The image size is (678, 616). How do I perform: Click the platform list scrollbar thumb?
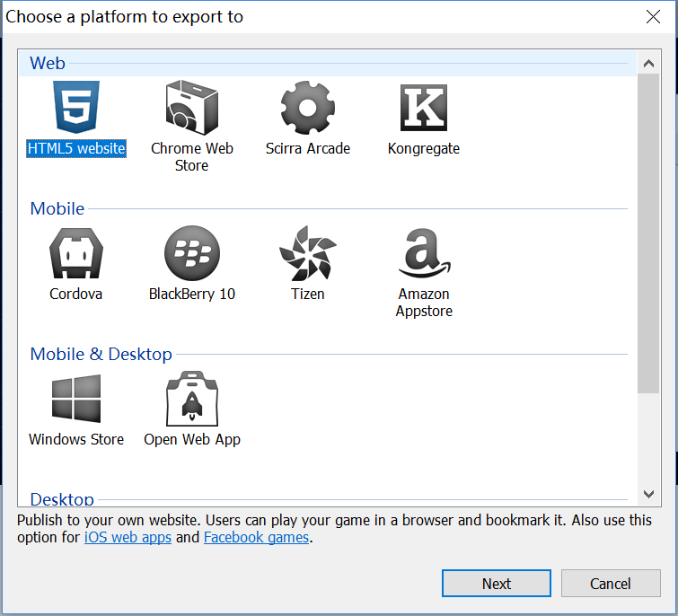[x=648, y=233]
